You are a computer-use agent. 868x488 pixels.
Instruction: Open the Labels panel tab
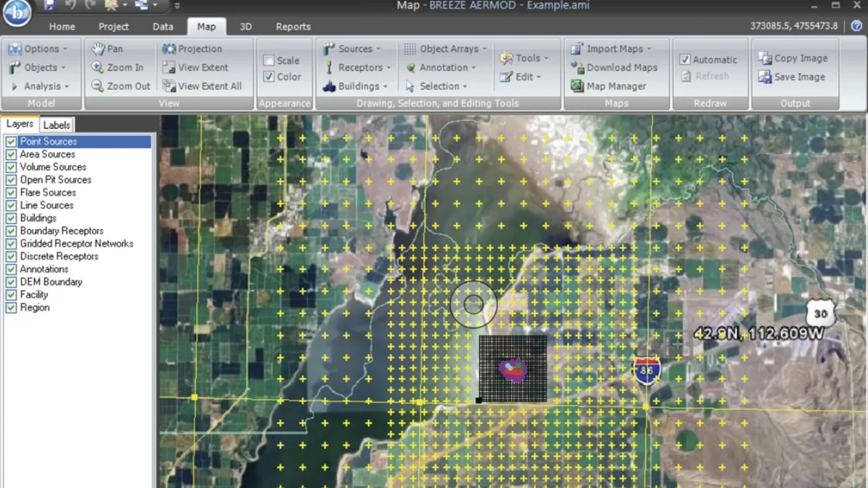point(56,125)
